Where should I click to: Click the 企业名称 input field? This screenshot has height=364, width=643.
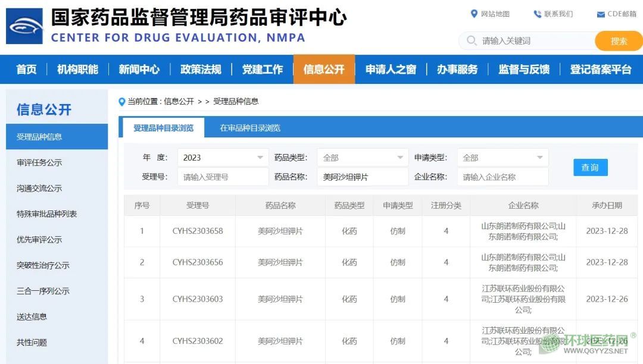tap(502, 177)
